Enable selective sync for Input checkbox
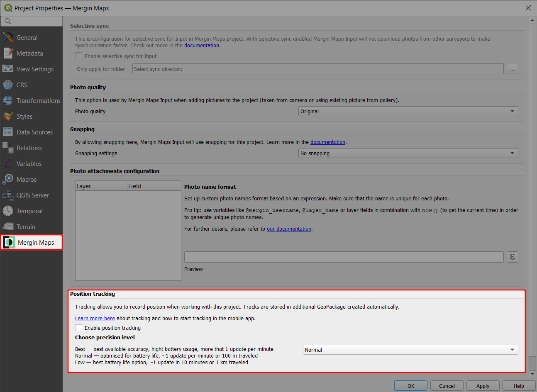The image size is (537, 392). tap(79, 56)
